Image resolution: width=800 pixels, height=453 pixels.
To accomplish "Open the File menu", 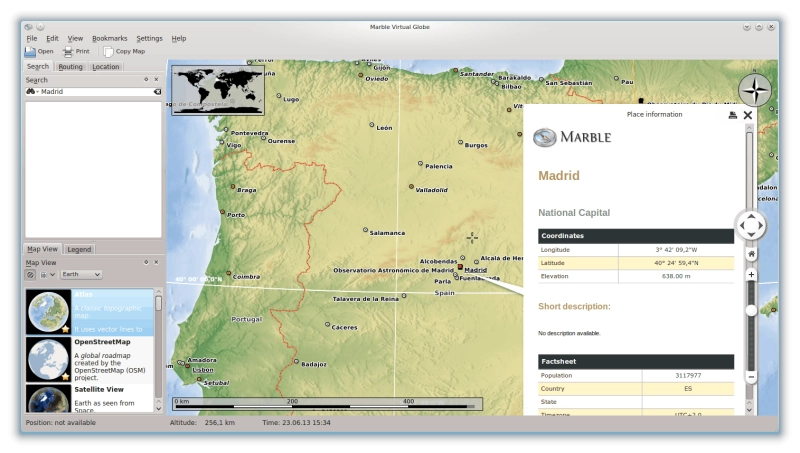I will [32, 38].
